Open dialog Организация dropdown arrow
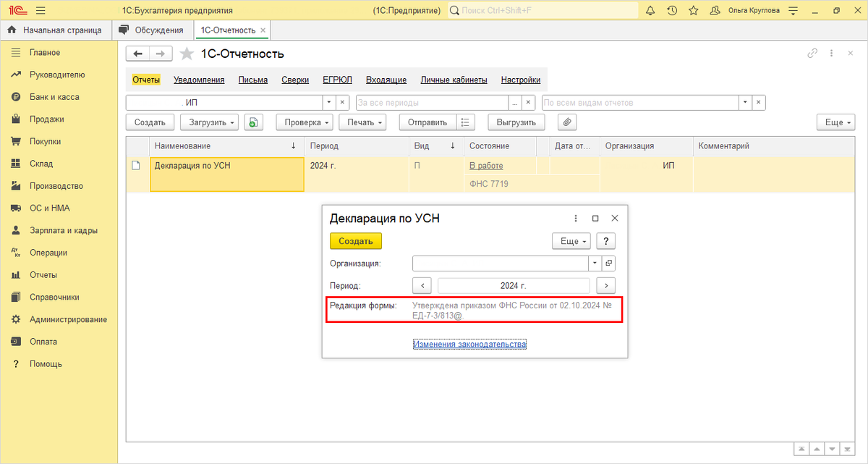The image size is (868, 464). tap(595, 263)
